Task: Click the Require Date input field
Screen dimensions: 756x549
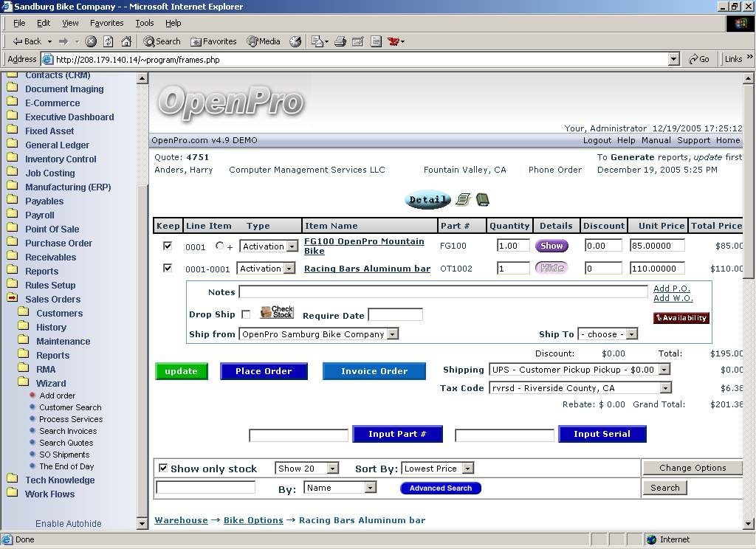Action: pos(395,315)
